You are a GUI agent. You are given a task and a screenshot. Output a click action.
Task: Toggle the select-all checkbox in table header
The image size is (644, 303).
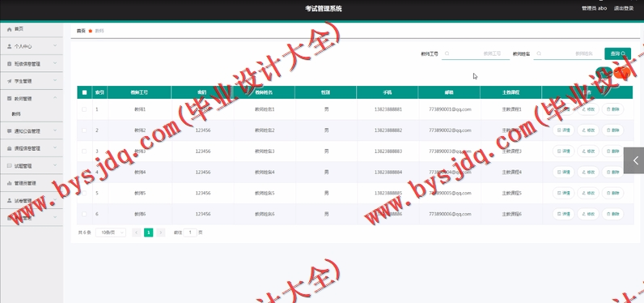85,92
